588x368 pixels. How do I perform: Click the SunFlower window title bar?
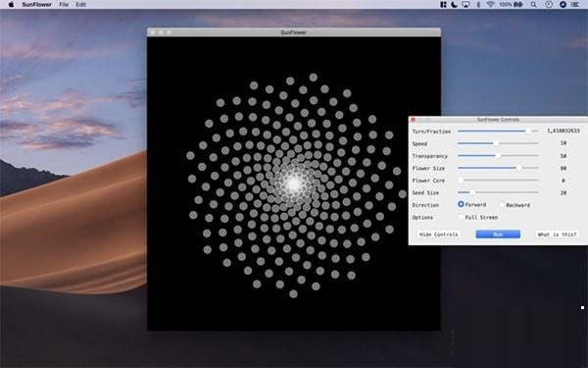[294, 32]
